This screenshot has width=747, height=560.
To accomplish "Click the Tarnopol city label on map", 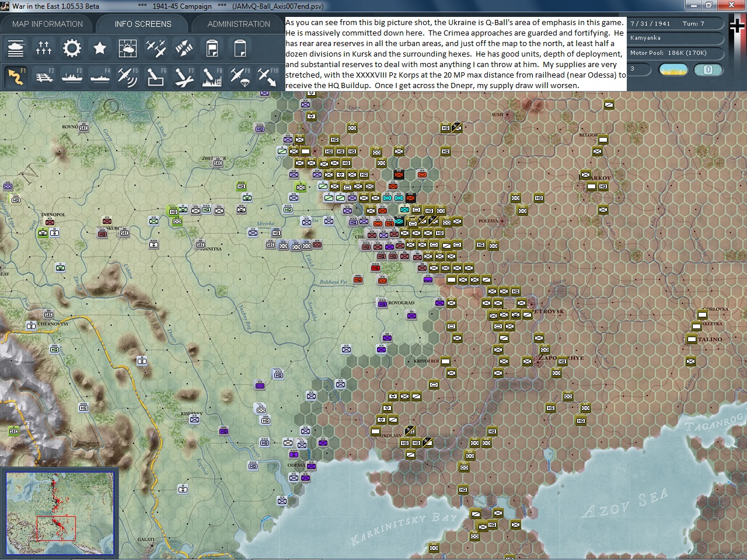I will (x=53, y=215).
